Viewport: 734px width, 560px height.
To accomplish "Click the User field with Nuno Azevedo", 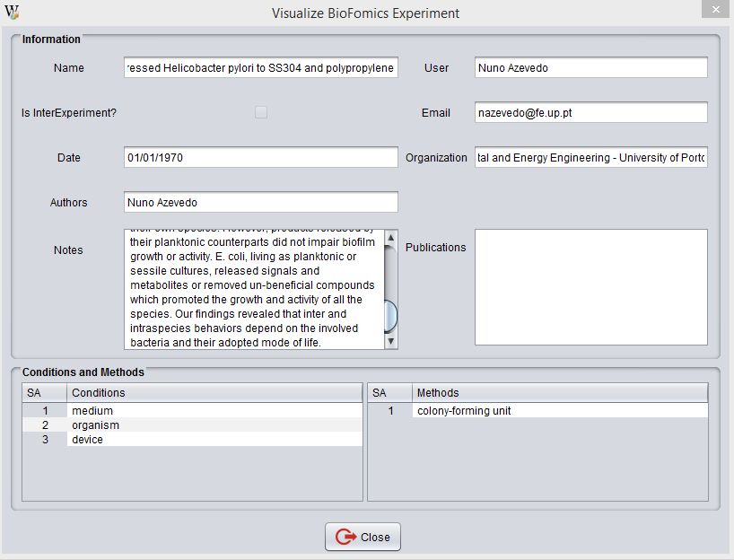I will [x=590, y=68].
